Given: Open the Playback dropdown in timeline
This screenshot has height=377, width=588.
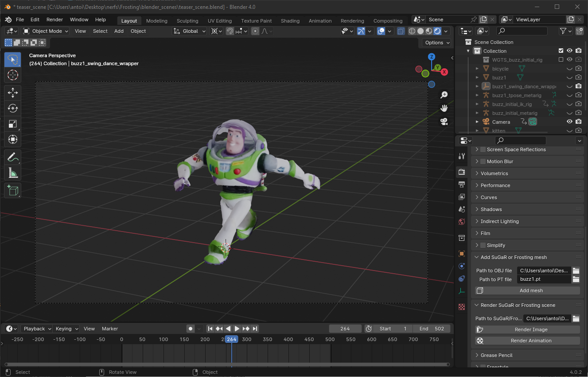Looking at the screenshot, I should [37, 329].
